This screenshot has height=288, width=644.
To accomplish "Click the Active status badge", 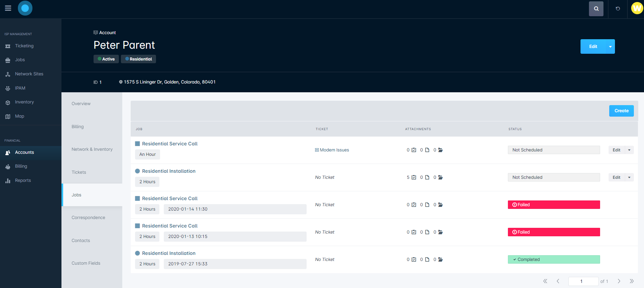I will click(106, 59).
